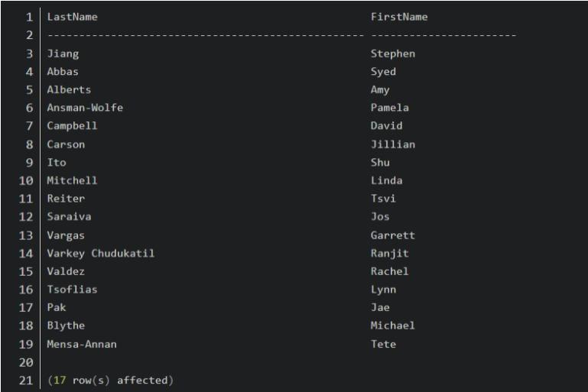Click the name Varkey Chudukatil

point(98,253)
